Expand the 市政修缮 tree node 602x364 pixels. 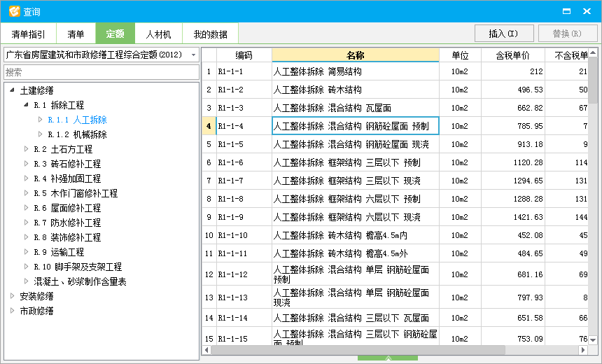[x=12, y=310]
